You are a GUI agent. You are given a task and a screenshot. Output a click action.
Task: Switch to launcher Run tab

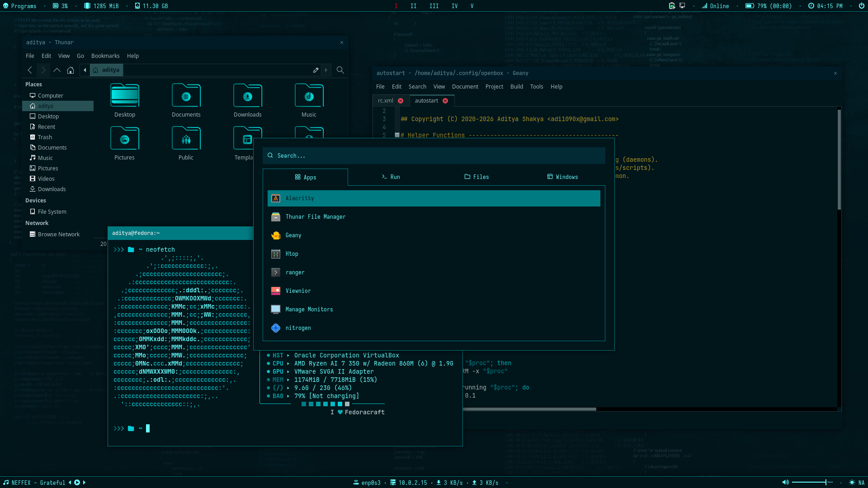coord(391,177)
